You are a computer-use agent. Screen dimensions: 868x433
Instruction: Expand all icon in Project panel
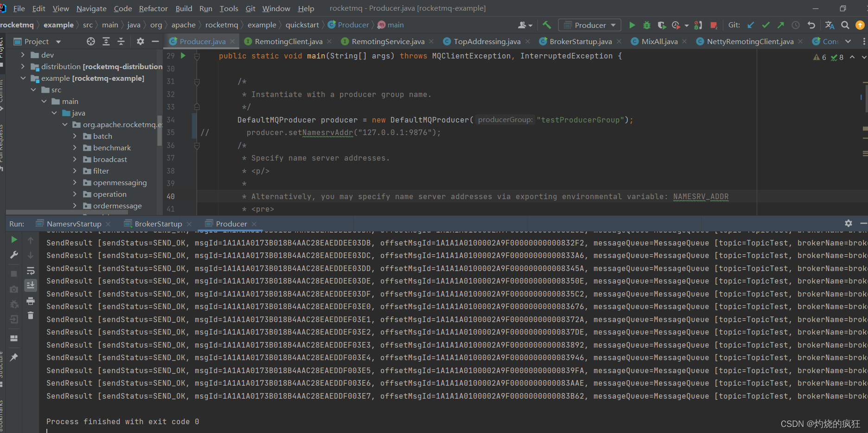point(106,41)
